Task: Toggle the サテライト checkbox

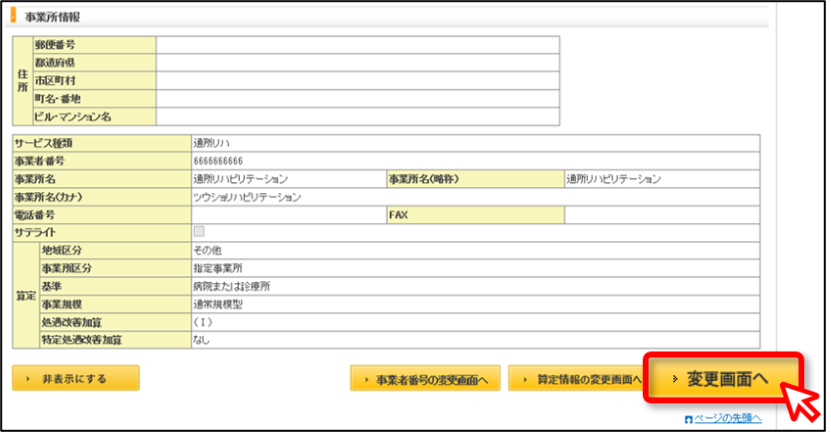Action: pos(199,231)
